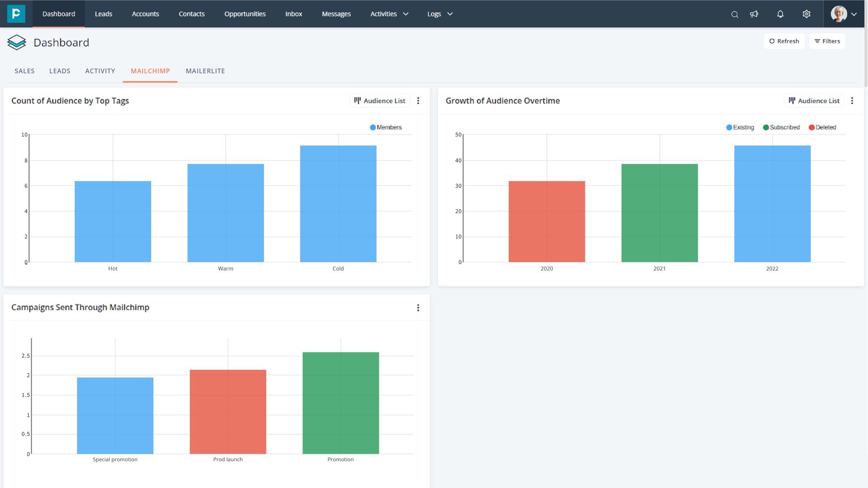This screenshot has height=488, width=868.
Task: Open the Logs dropdown menu
Action: pos(439,14)
